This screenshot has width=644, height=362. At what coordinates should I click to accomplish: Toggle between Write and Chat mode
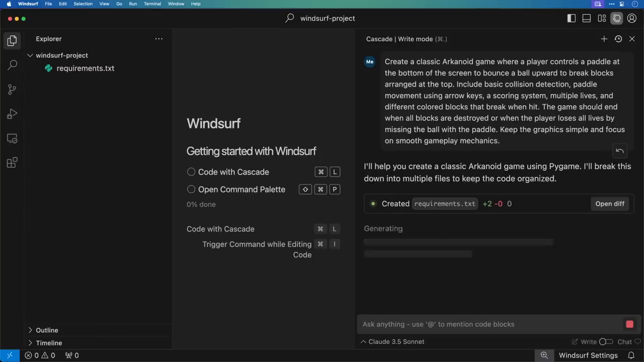pos(606,342)
